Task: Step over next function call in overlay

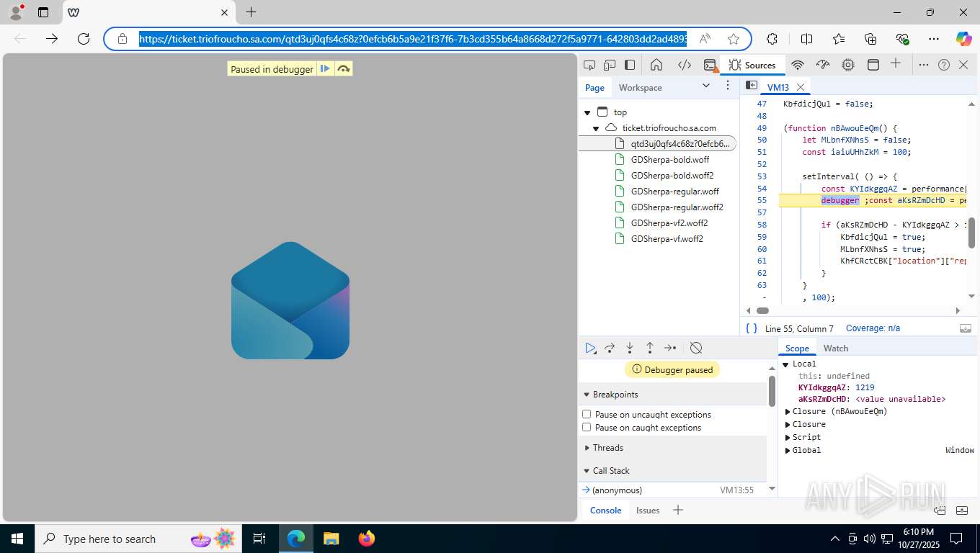Action: click(344, 69)
